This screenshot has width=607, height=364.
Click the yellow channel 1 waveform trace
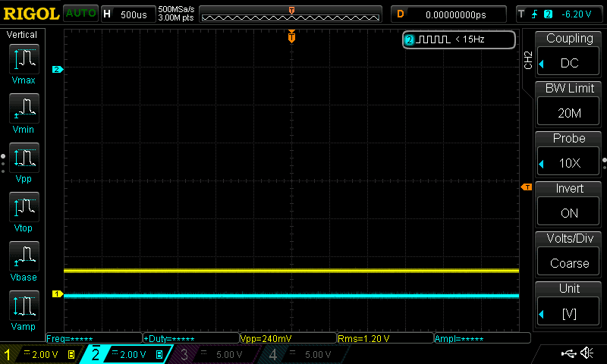pyautogui.click(x=291, y=271)
